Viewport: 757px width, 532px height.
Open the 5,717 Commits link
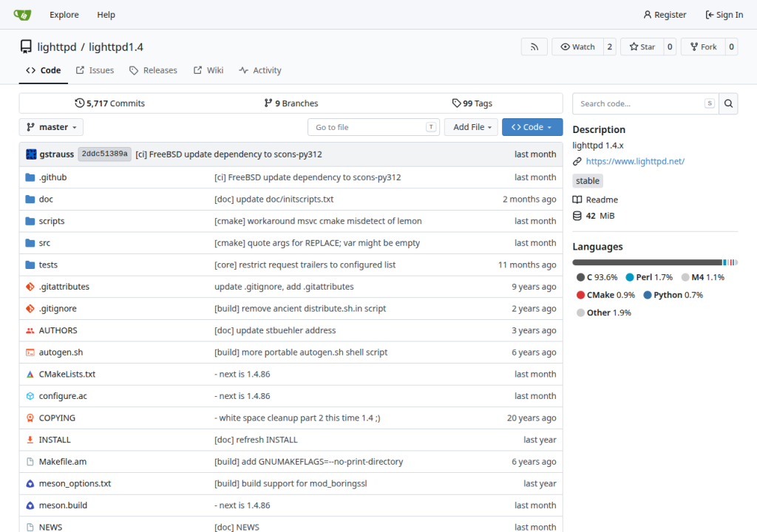[x=109, y=103]
